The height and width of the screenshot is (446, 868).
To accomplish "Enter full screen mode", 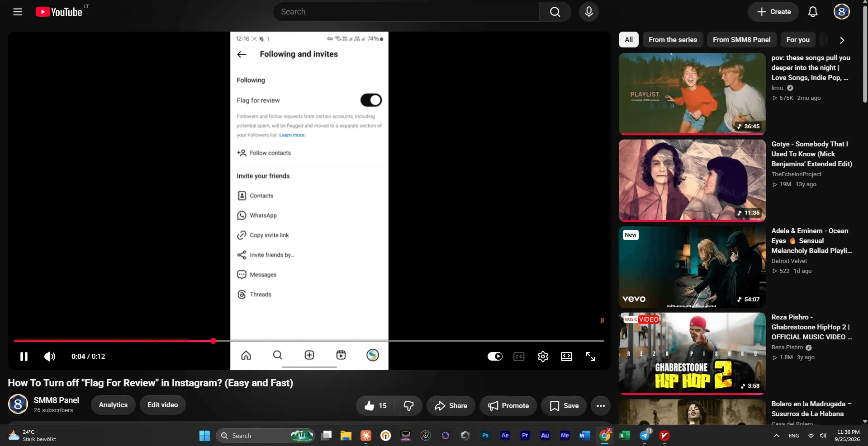I will (590, 357).
